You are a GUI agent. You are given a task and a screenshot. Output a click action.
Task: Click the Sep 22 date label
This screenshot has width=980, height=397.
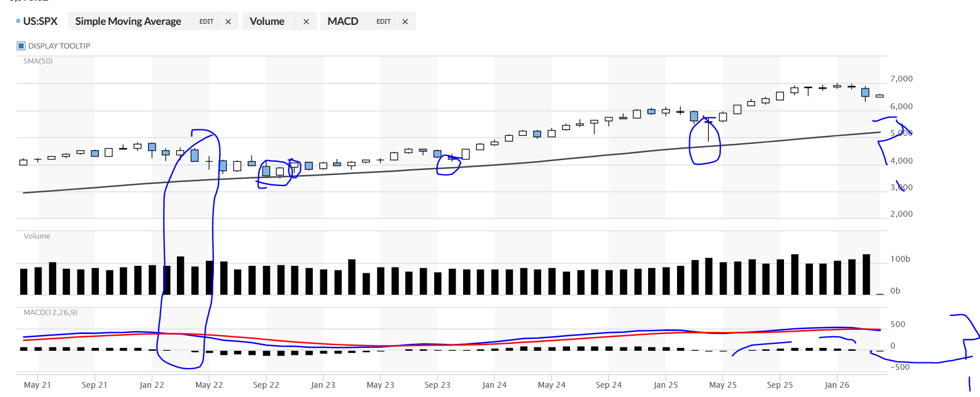click(266, 385)
